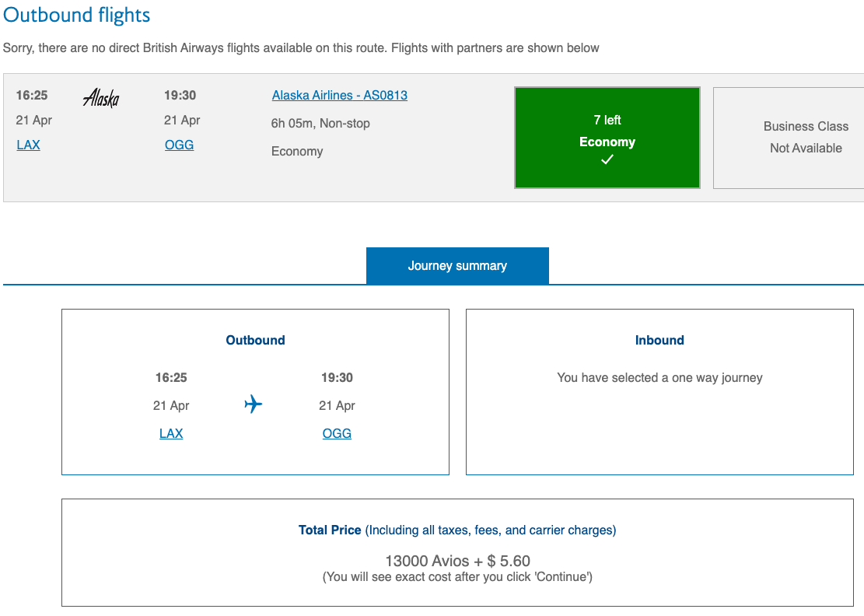Click the LAX departure airport link
The image size is (864, 616).
28,145
